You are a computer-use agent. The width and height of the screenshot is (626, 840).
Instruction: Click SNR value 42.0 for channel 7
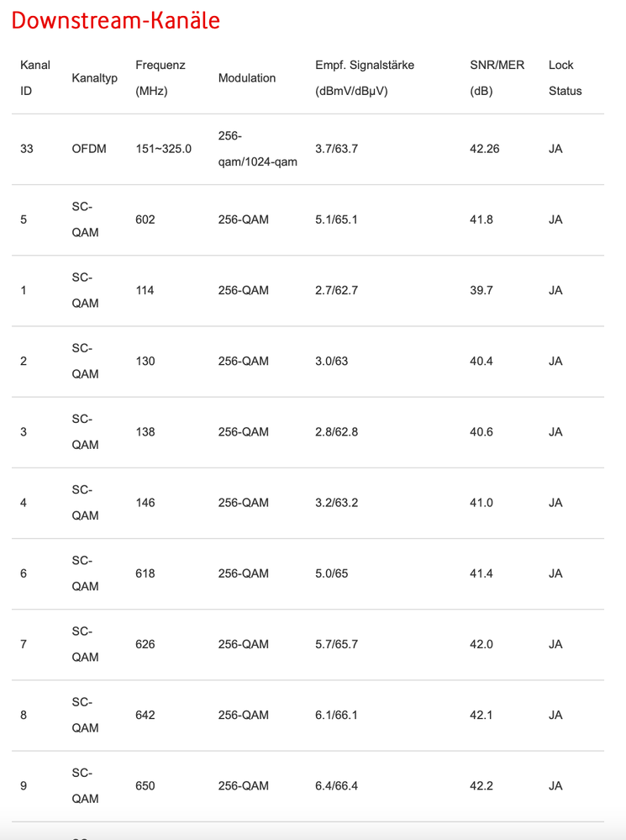pos(481,644)
